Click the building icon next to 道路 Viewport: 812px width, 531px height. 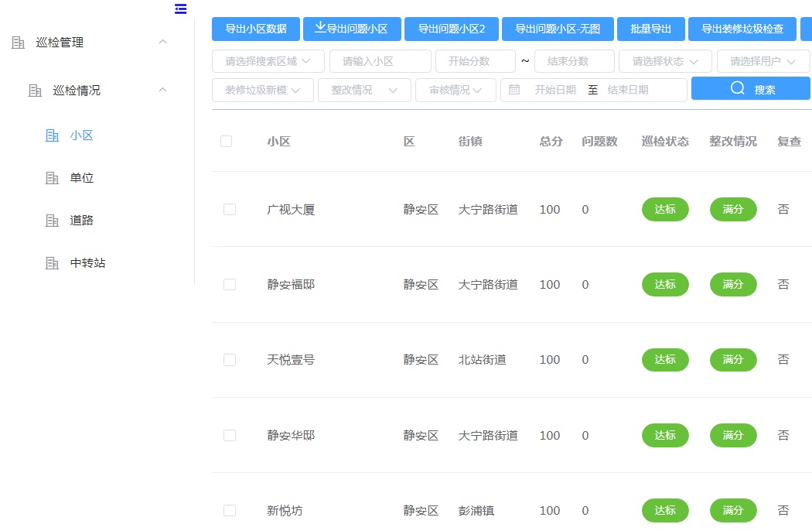point(53,221)
